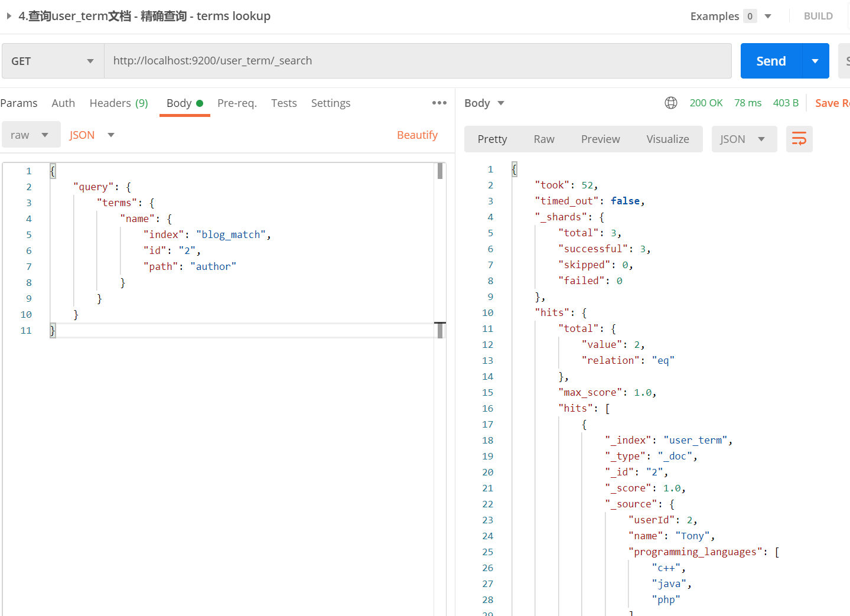Open the response JSON format dropdown
The image size is (850, 616).
click(x=743, y=139)
